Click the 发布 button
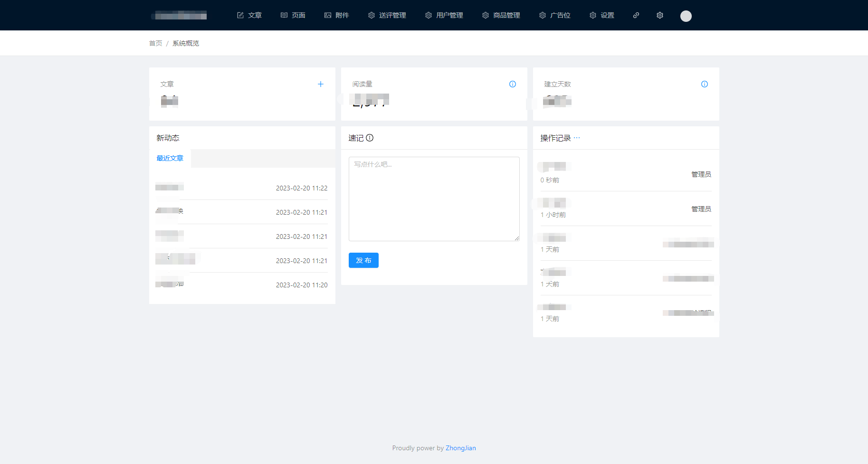This screenshot has height=464, width=868. (363, 260)
